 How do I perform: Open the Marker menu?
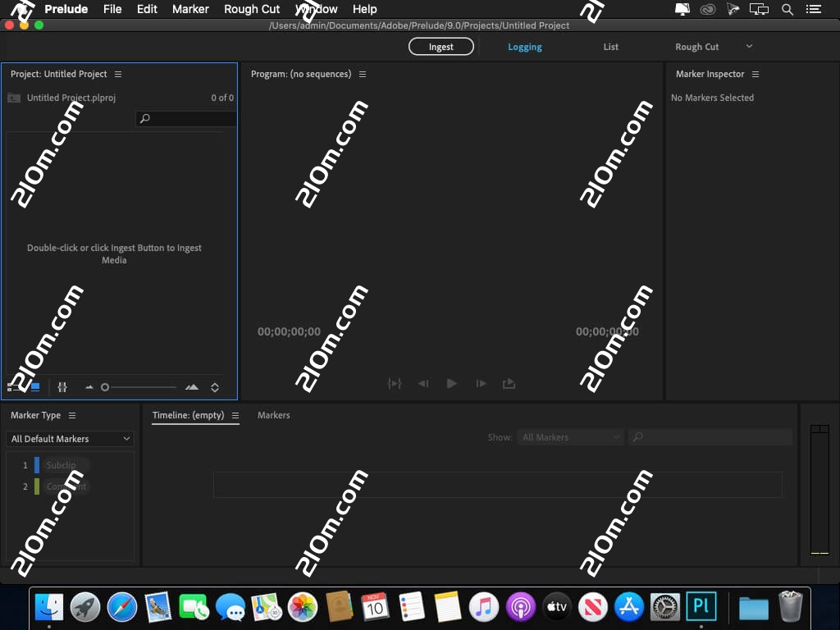[190, 9]
